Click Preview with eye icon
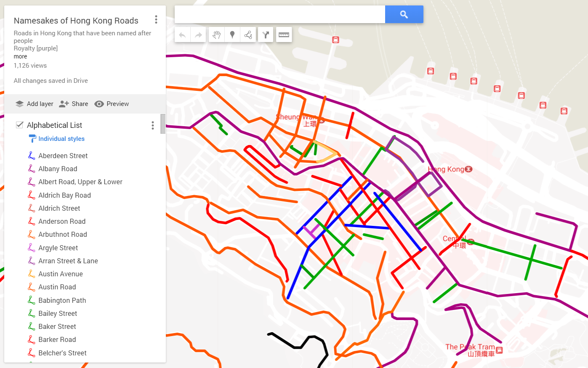 [x=112, y=104]
